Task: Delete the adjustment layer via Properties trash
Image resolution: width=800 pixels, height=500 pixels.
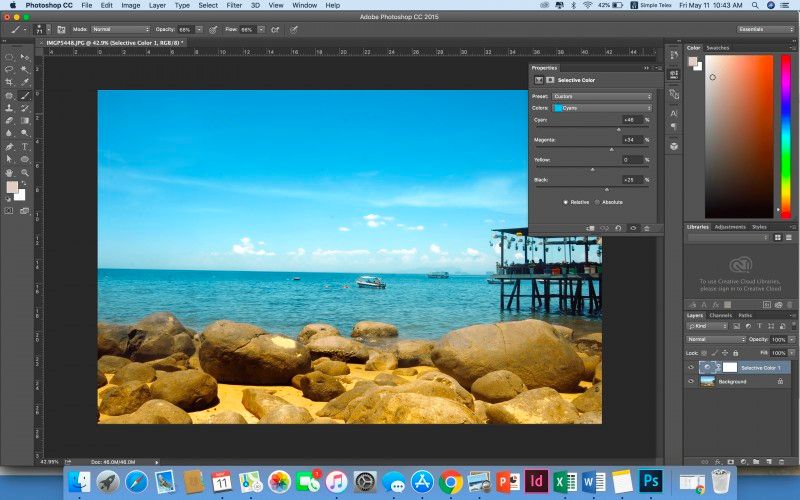Action: click(x=647, y=228)
